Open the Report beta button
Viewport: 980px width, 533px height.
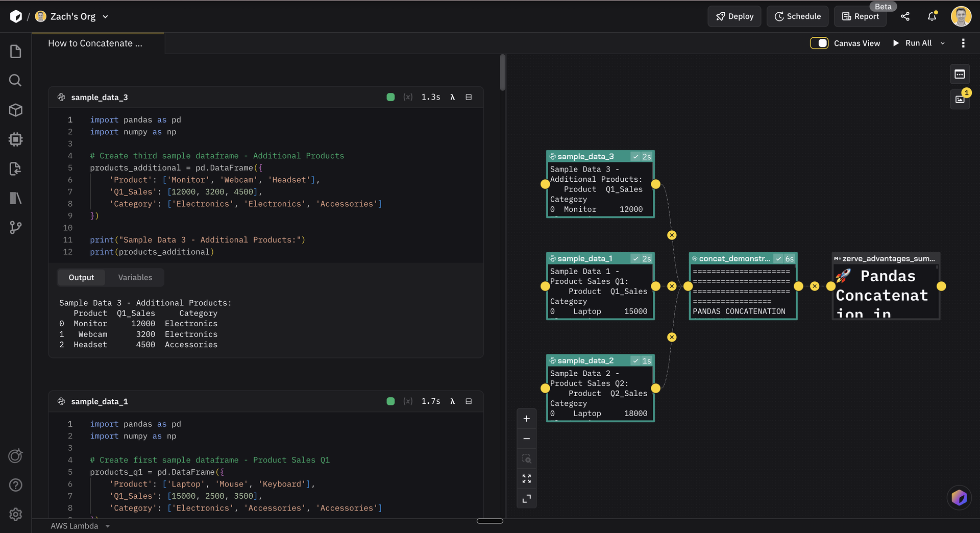tap(861, 16)
